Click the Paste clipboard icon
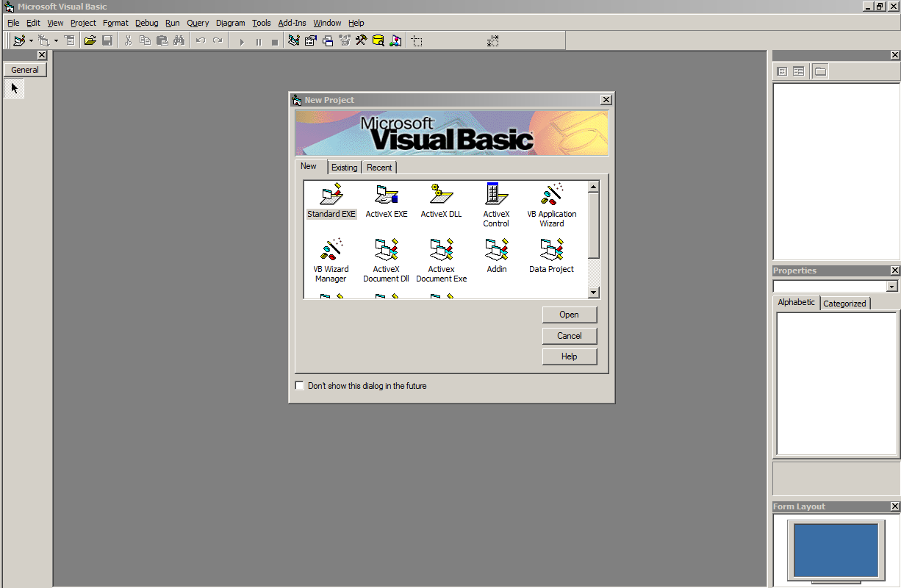 [x=162, y=41]
